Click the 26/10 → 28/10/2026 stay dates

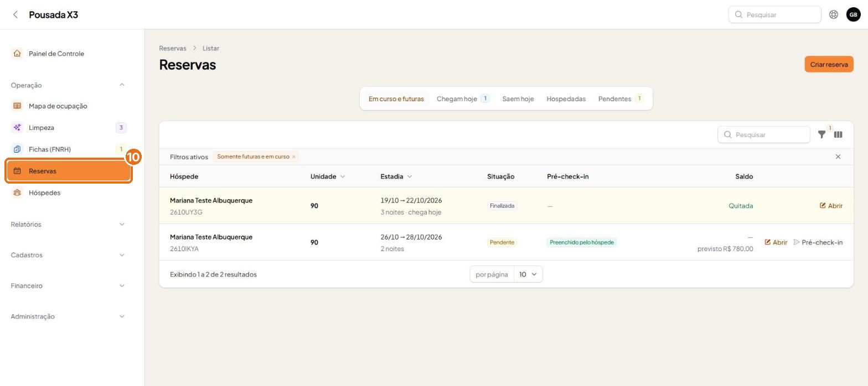click(x=411, y=237)
